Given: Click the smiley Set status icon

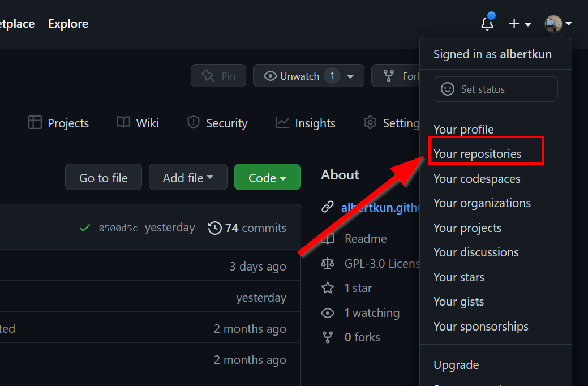Looking at the screenshot, I should [x=448, y=89].
